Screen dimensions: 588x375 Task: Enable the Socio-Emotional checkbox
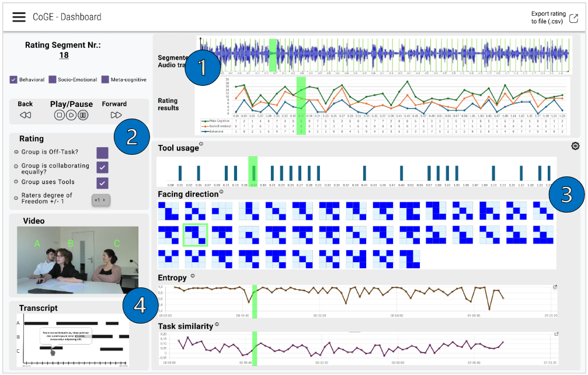pos(53,79)
